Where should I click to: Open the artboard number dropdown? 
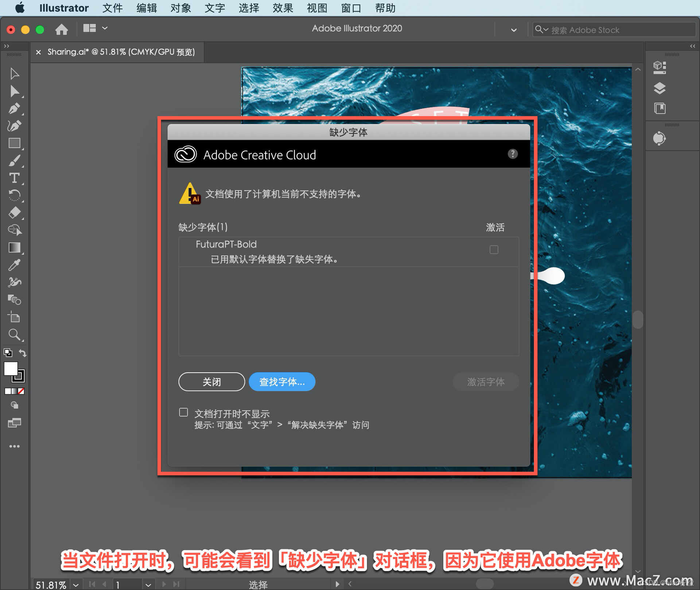pyautogui.click(x=148, y=585)
